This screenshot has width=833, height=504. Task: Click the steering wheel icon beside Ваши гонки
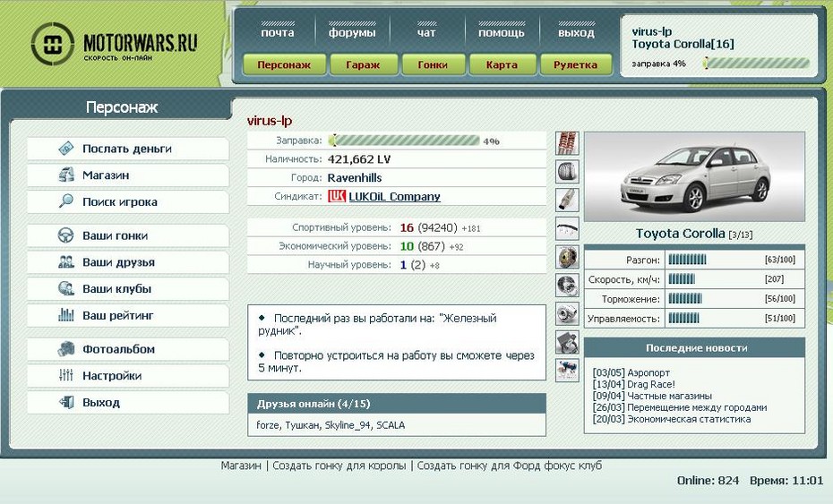coord(66,235)
